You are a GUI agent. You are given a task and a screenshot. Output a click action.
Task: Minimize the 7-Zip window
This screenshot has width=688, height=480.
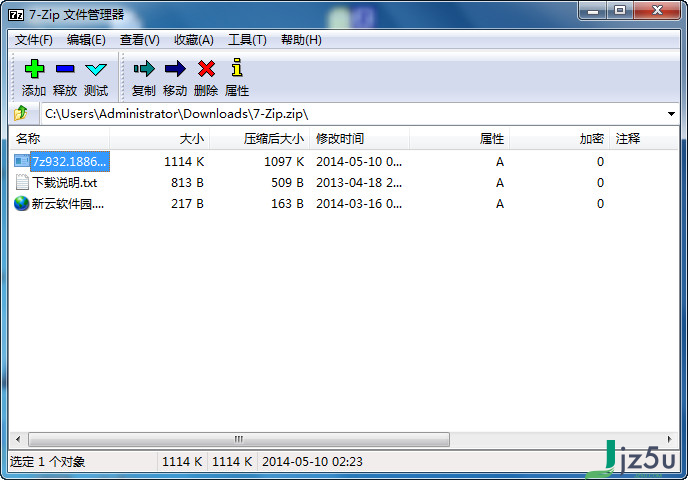[593, 11]
